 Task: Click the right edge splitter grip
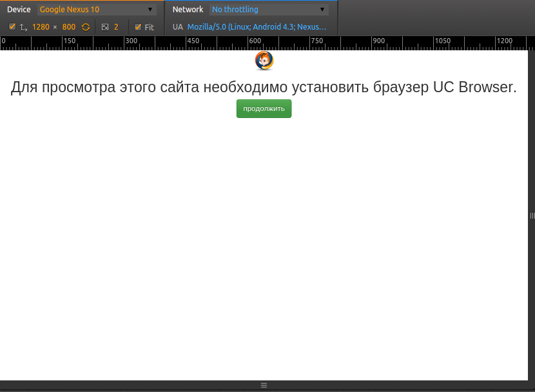[531, 215]
